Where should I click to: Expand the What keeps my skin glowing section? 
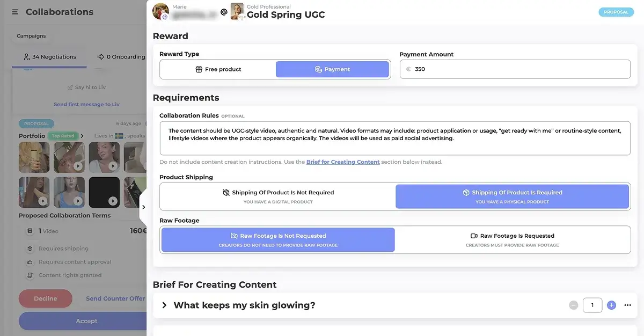164,305
